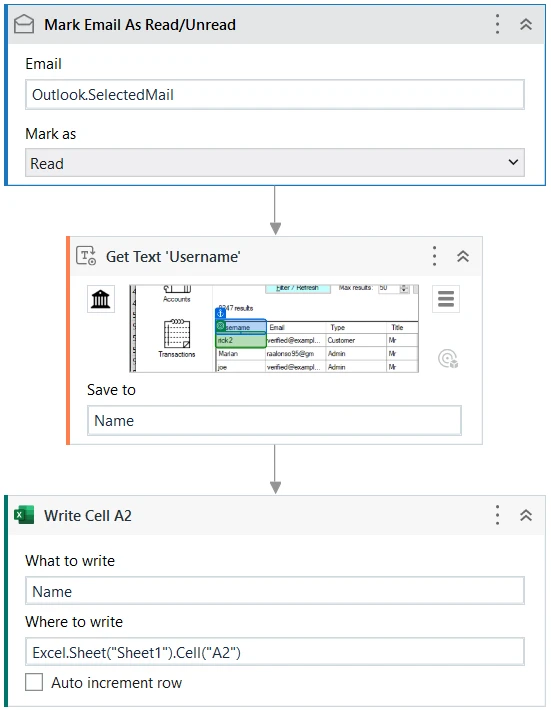Screen dimensions: 551x710
Task: Click the Save to field containing Name
Action: [x=274, y=421]
